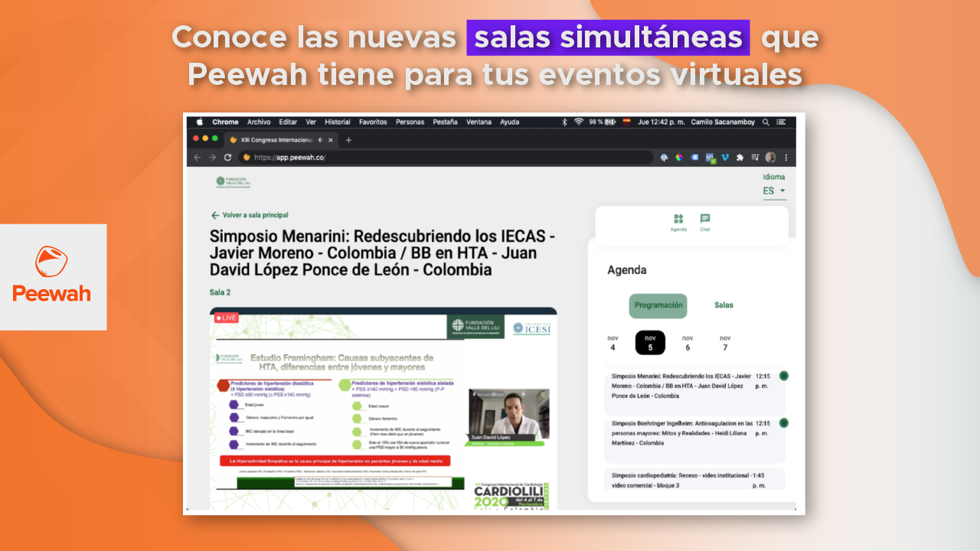
Task: Open the Chat panel icon
Action: pos(705,223)
